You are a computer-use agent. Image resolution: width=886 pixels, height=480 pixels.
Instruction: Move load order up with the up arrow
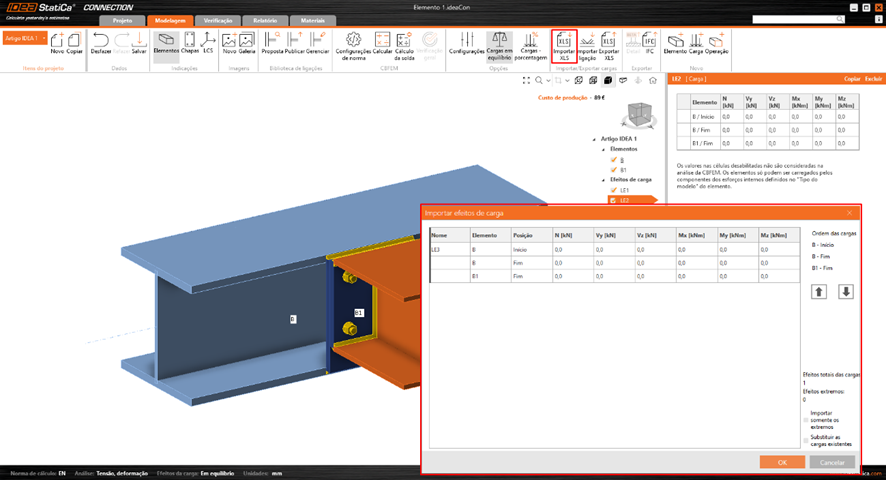[819, 292]
